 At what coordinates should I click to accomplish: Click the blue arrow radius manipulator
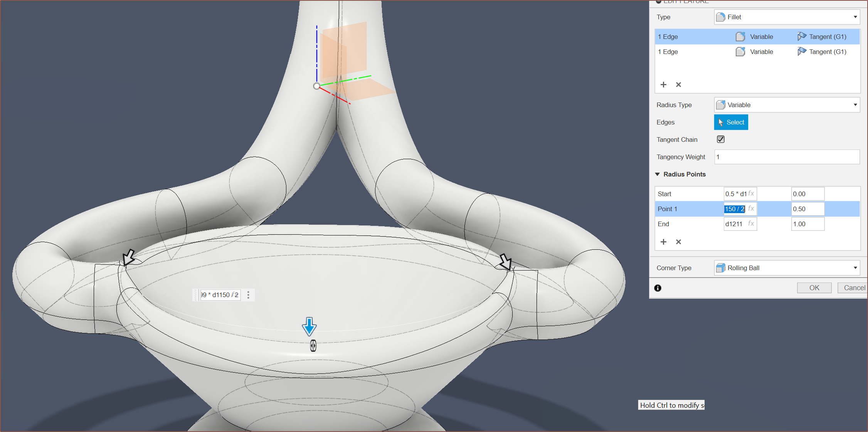coord(309,326)
